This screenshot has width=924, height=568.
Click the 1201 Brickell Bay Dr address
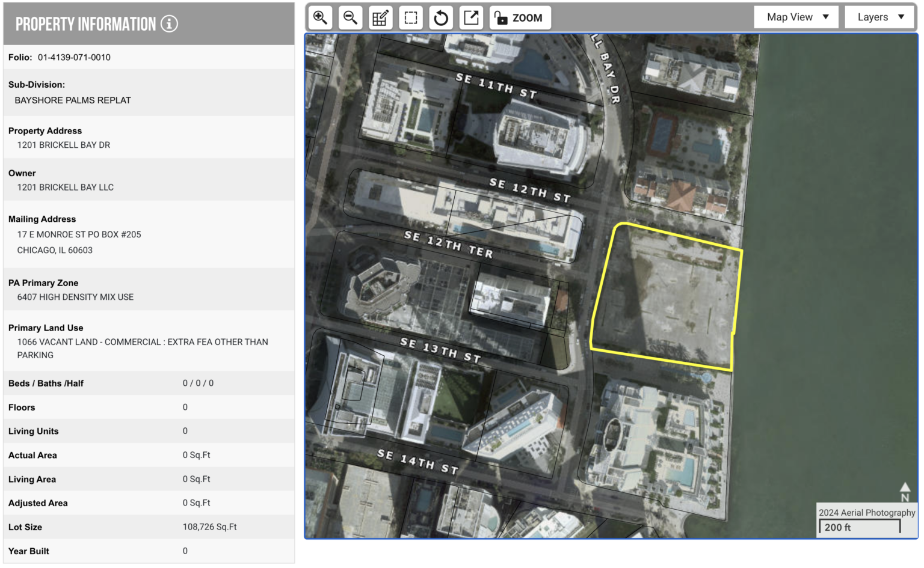click(64, 145)
